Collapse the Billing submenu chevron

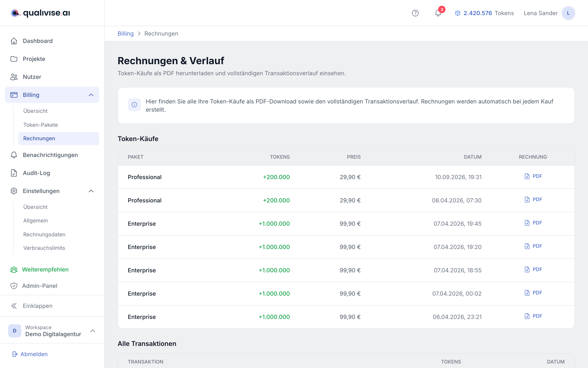[x=91, y=95]
